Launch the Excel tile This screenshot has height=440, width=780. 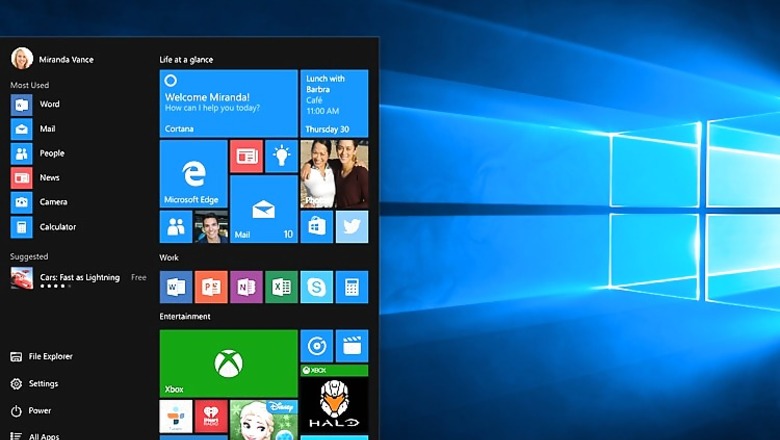[282, 287]
